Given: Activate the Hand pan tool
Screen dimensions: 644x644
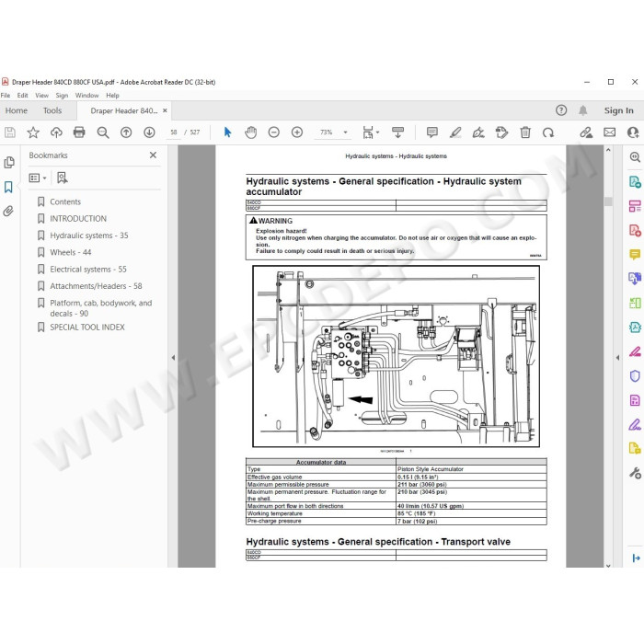Looking at the screenshot, I should click(250, 132).
